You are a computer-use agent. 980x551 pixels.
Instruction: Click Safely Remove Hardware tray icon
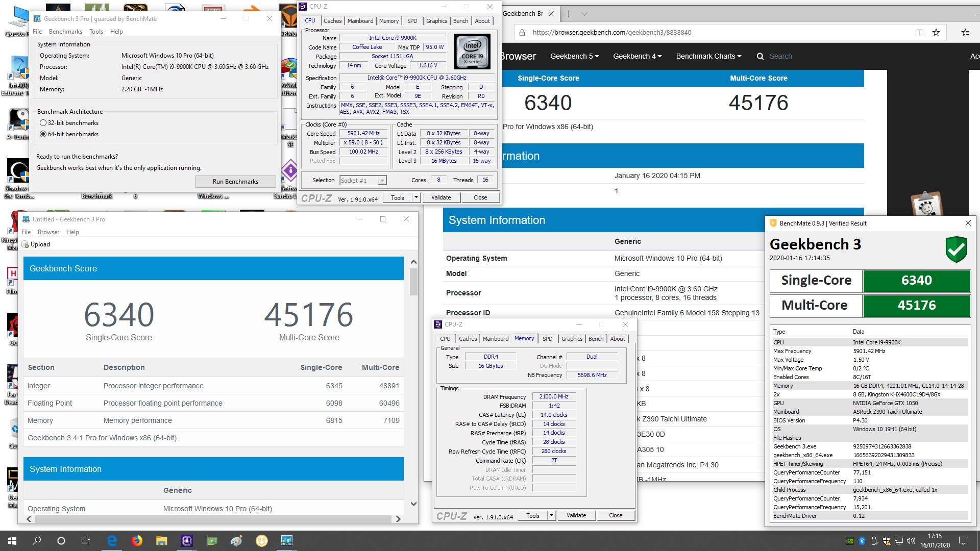point(874,541)
